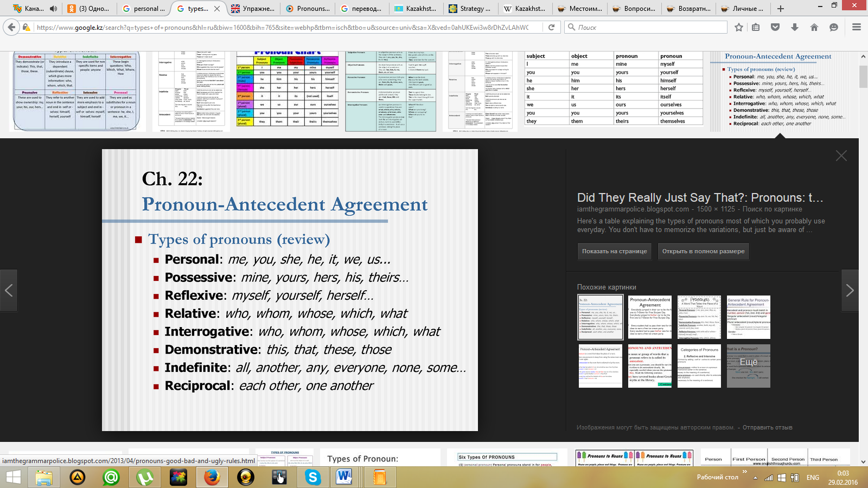
Task: Click the Hello chat smiley icon
Action: [x=834, y=27]
